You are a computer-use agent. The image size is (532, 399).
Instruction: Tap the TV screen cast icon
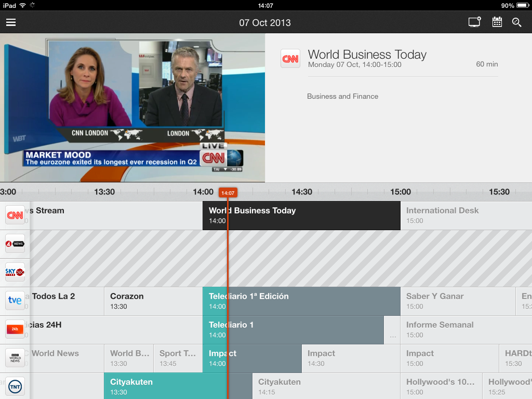(x=474, y=22)
